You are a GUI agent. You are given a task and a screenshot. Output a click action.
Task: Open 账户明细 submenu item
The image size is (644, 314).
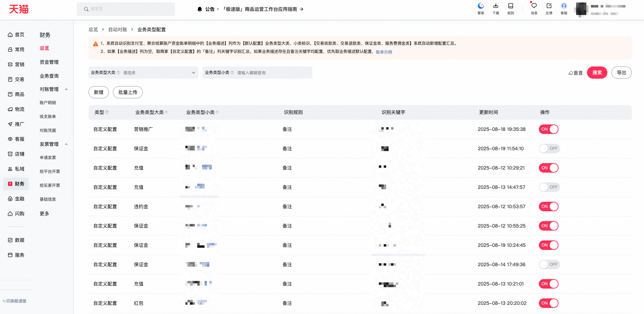(x=48, y=103)
